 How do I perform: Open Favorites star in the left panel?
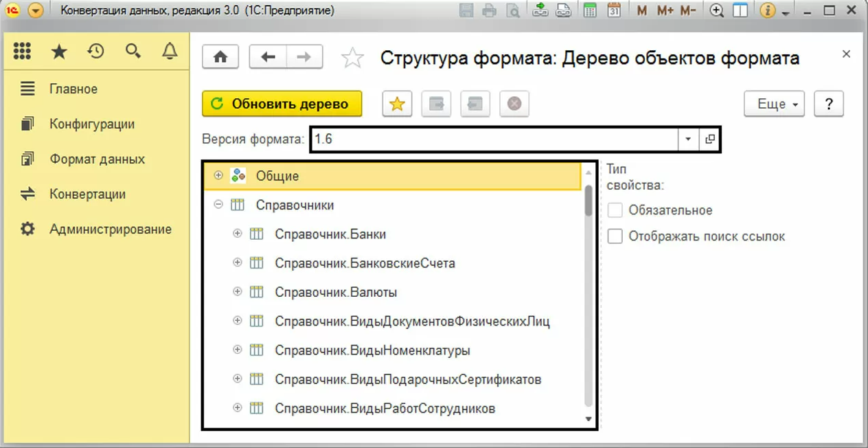(59, 52)
